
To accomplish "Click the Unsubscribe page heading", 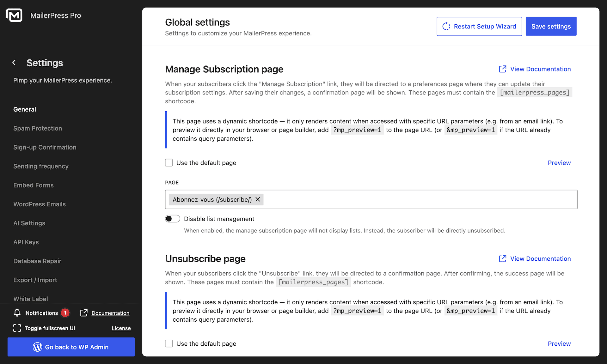I will click(205, 258).
